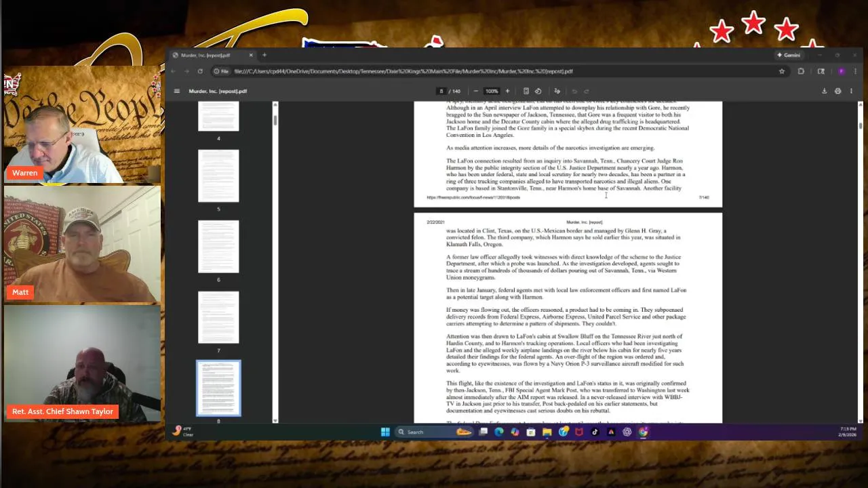Select the Murder, Inc. [repost].pdf tab
Viewport: 868px width, 488px height.
(x=212, y=55)
